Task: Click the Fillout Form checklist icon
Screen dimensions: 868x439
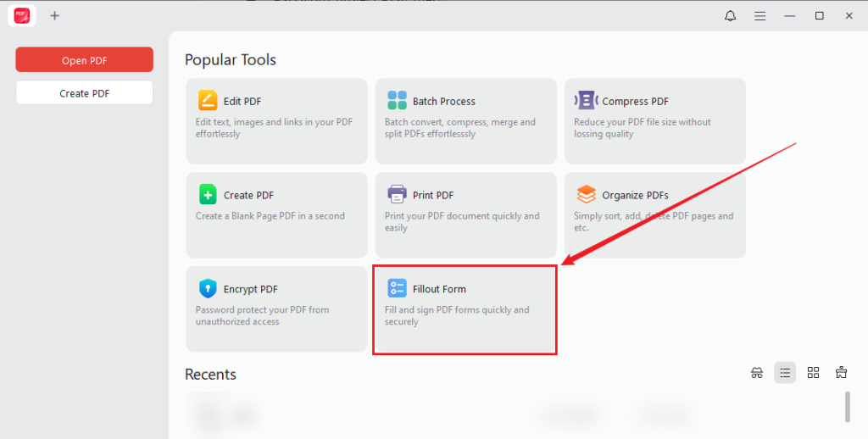Action: tap(397, 288)
